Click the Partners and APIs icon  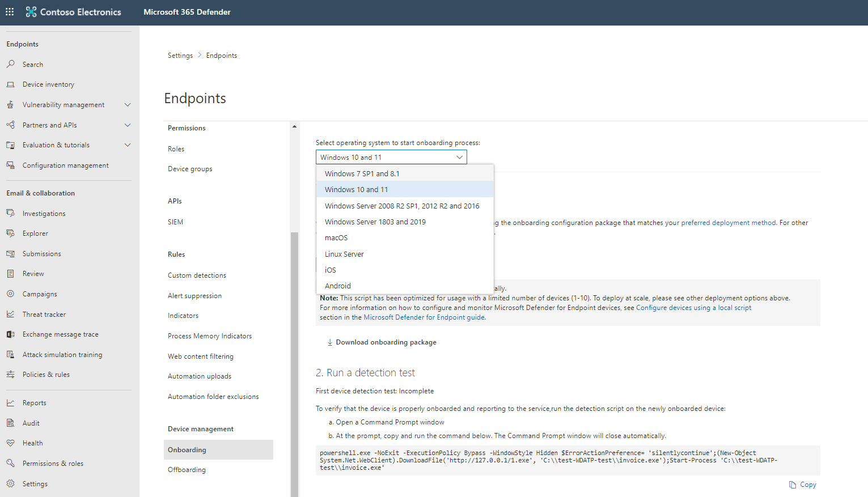(x=10, y=125)
